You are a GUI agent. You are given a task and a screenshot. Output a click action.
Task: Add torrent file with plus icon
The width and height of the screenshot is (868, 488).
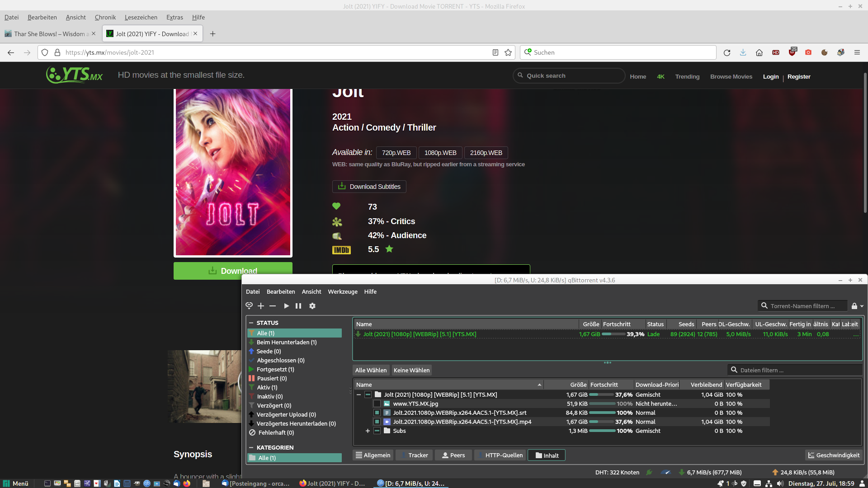click(x=261, y=306)
